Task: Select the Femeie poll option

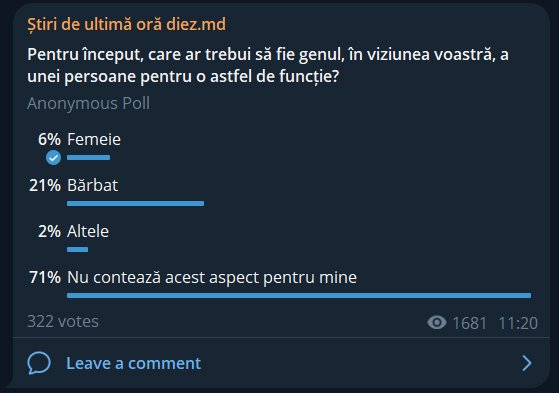Action: coord(94,139)
